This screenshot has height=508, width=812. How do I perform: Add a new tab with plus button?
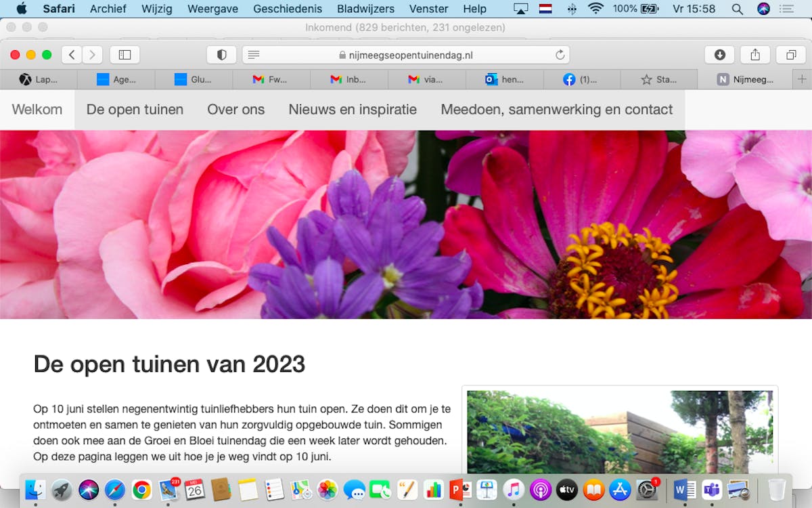pyautogui.click(x=802, y=79)
